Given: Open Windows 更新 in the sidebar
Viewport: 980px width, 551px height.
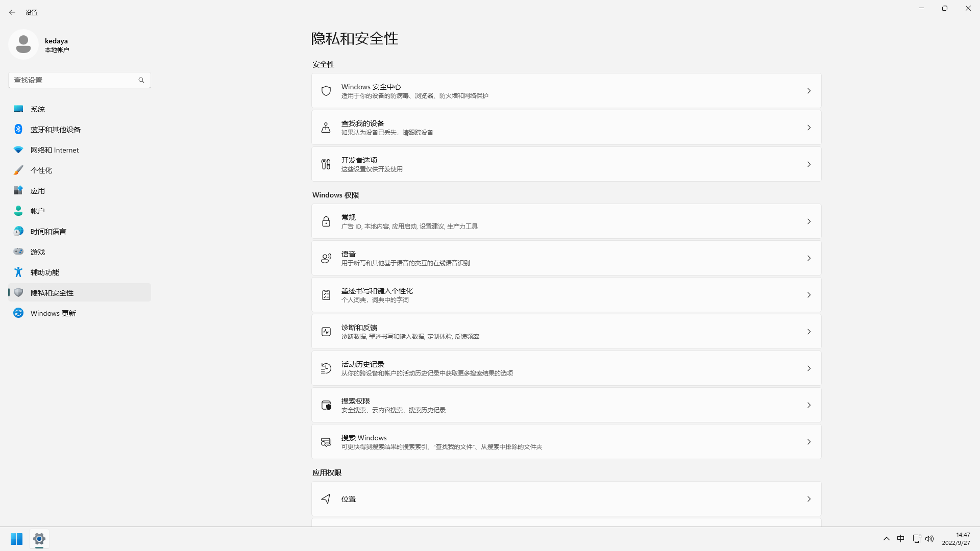Looking at the screenshot, I should (x=53, y=313).
